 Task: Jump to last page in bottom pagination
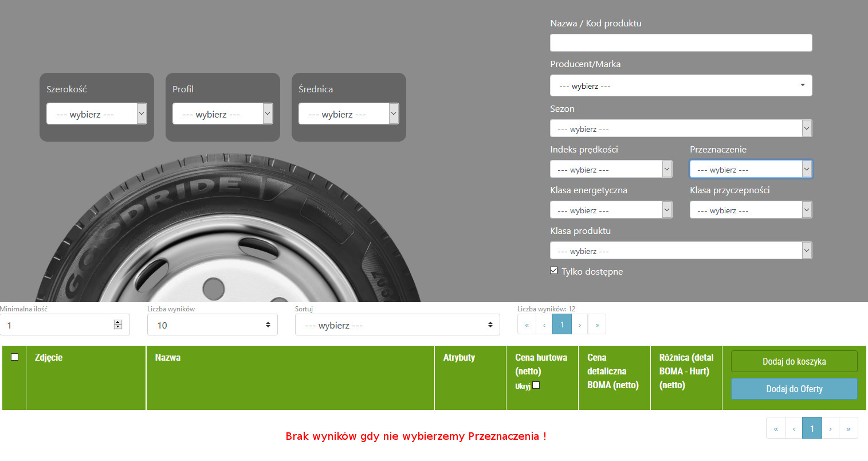point(849,428)
